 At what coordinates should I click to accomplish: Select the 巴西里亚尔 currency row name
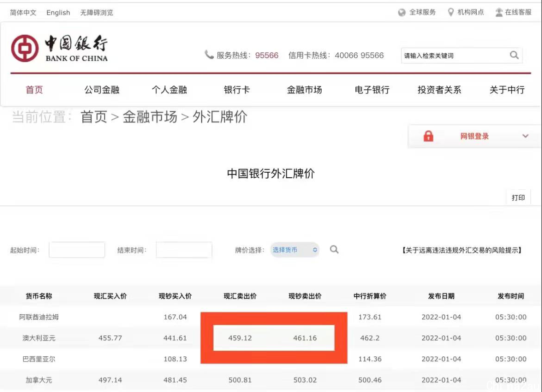(x=39, y=359)
